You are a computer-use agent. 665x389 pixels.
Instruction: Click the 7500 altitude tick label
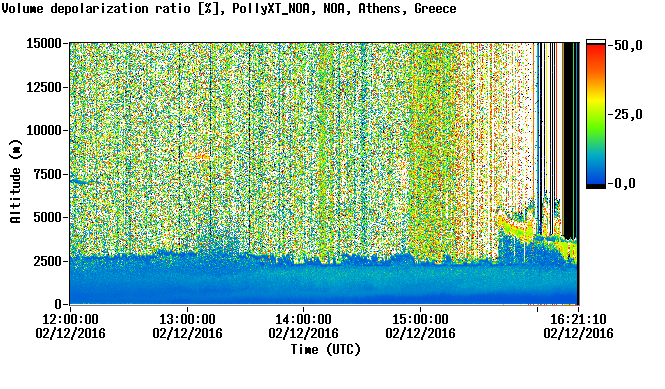48,174
